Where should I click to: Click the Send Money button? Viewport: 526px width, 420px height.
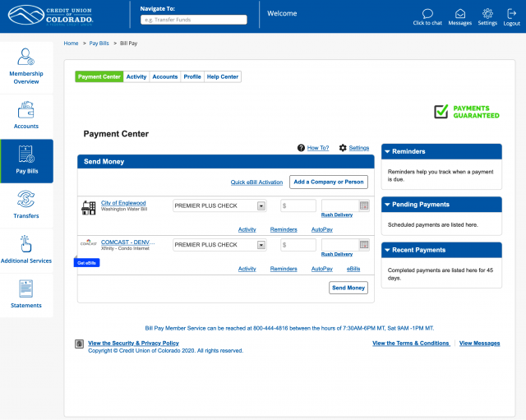[348, 288]
